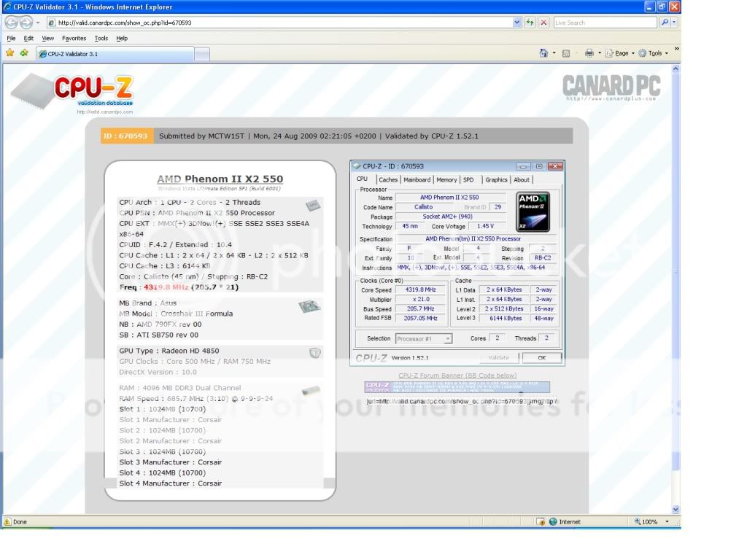Click the motherboard icon beside MB Brand
This screenshot has width=747, height=560.
click(x=309, y=306)
